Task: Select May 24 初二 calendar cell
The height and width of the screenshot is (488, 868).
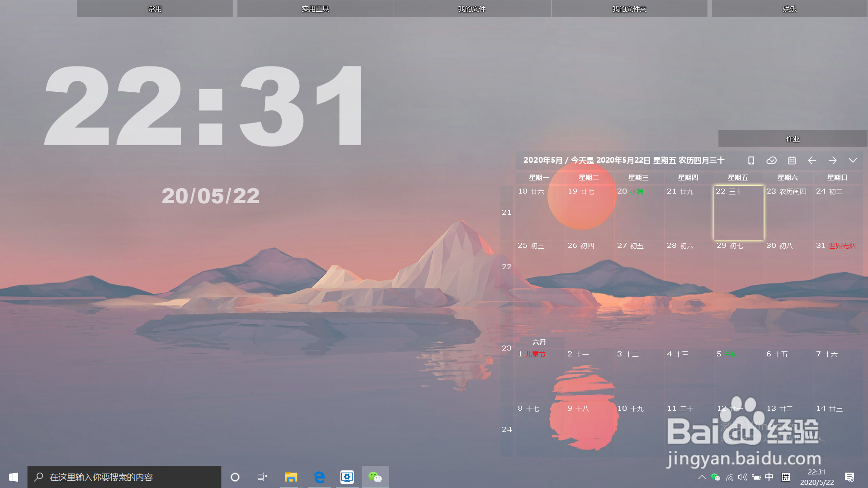Action: 838,213
